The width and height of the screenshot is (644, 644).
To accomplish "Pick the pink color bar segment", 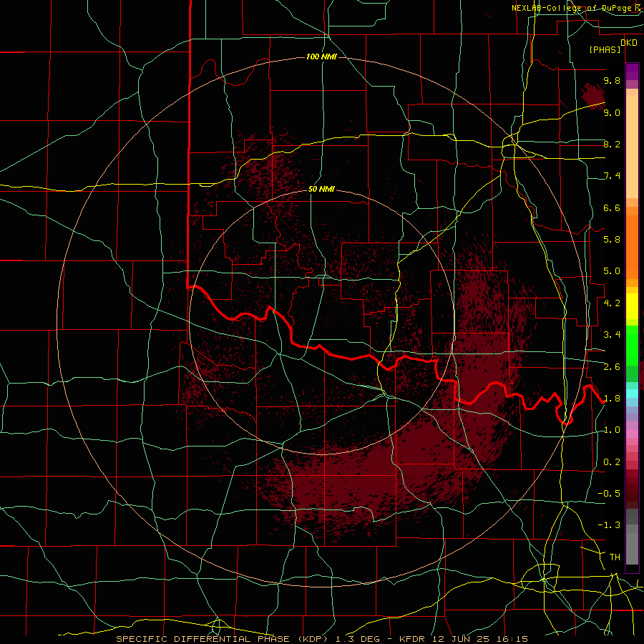I will click(632, 434).
